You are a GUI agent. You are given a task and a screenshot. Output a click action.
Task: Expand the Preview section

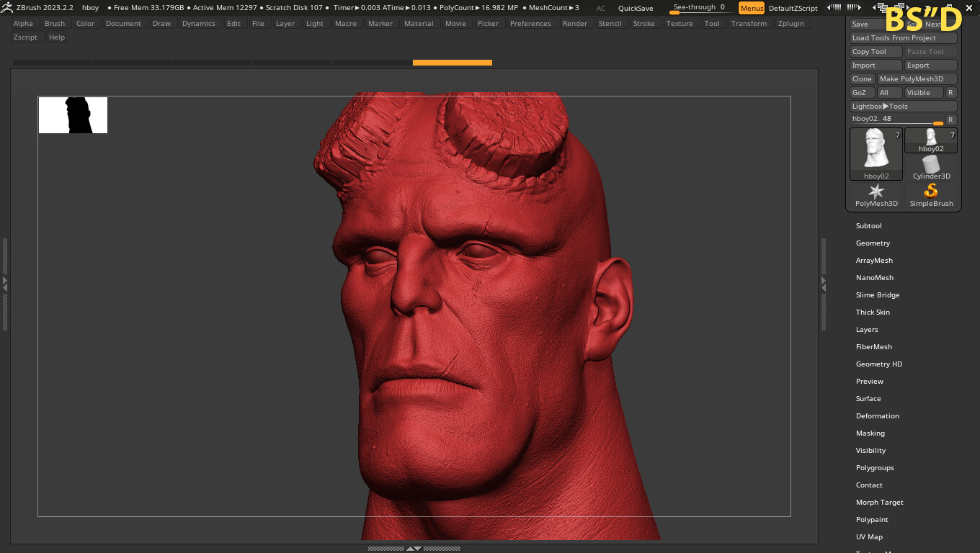click(869, 382)
